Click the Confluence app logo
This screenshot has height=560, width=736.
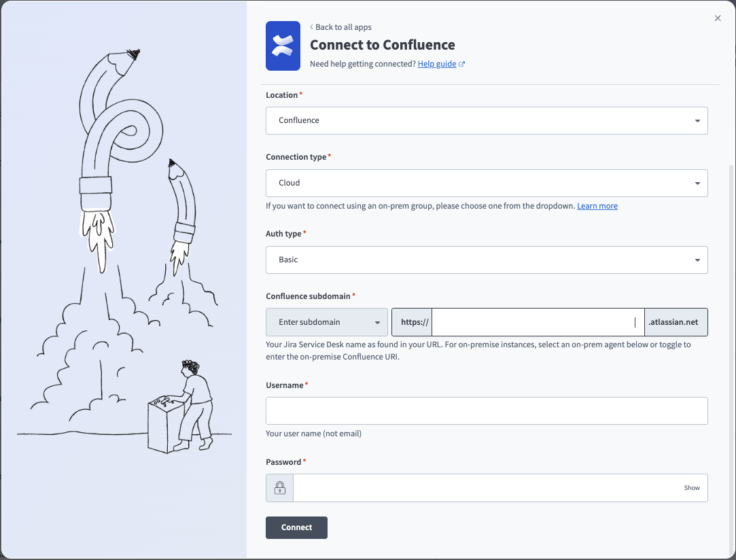coord(283,46)
